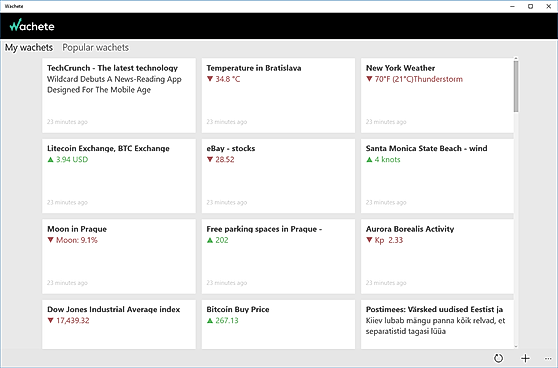This screenshot has width=558, height=368.
Task: Add a new wachet with plus icon
Action: tap(525, 358)
